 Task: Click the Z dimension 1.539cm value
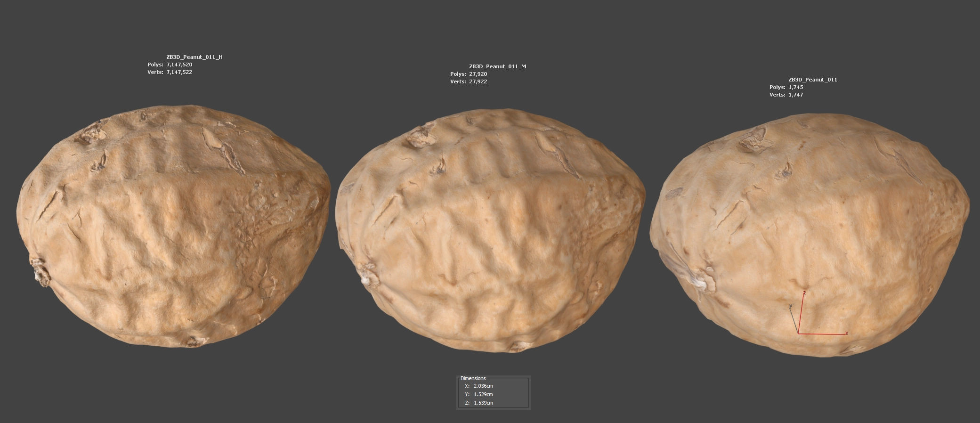coord(483,403)
